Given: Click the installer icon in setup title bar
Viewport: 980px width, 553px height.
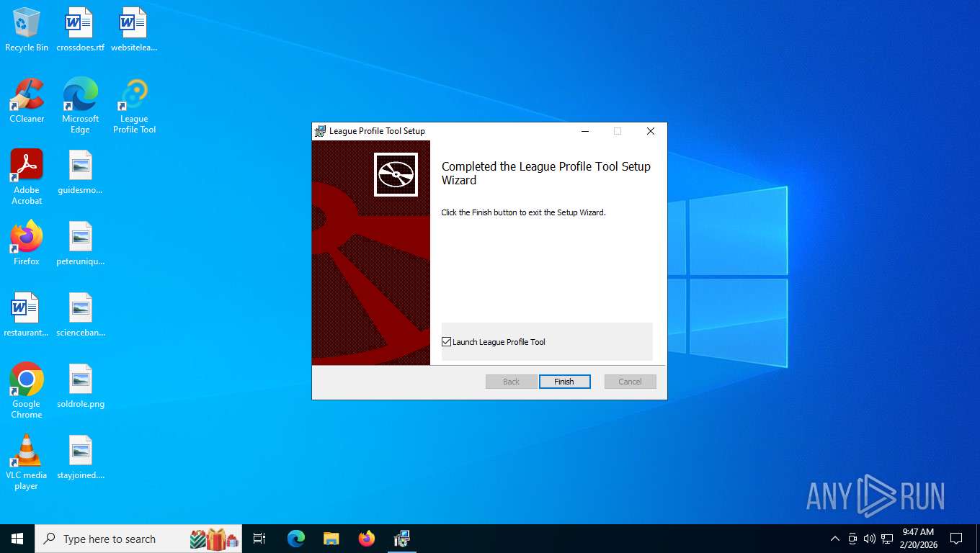Looking at the screenshot, I should 320,131.
